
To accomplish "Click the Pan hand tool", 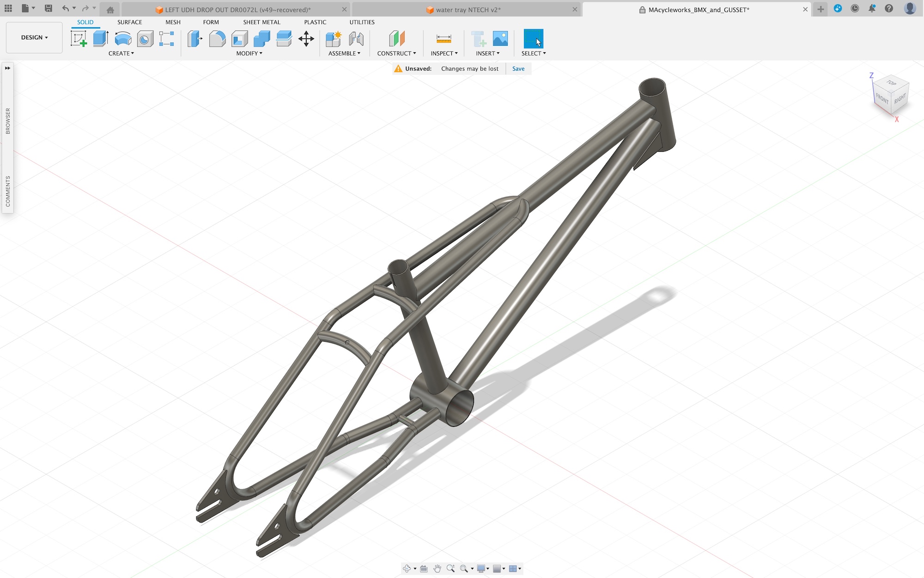I will 437,569.
